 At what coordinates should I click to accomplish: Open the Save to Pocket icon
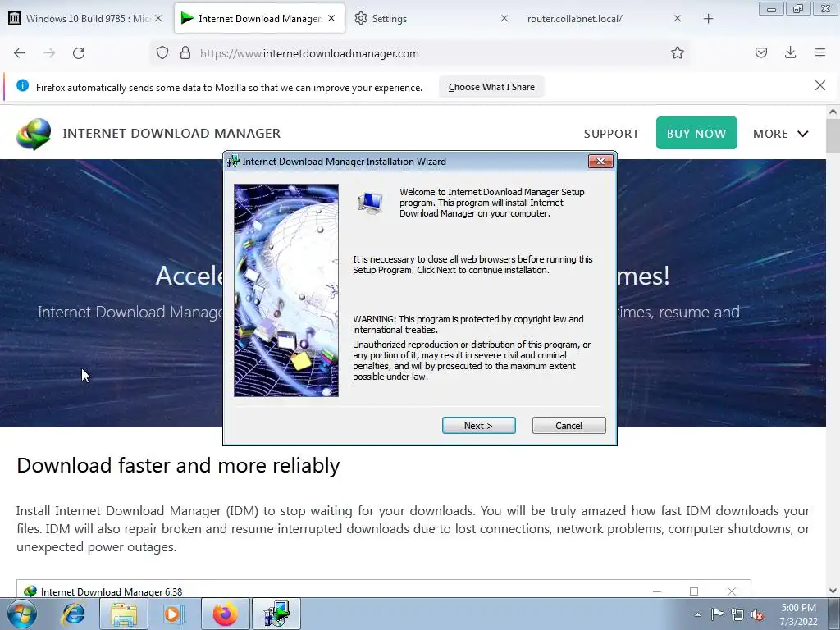(x=760, y=53)
